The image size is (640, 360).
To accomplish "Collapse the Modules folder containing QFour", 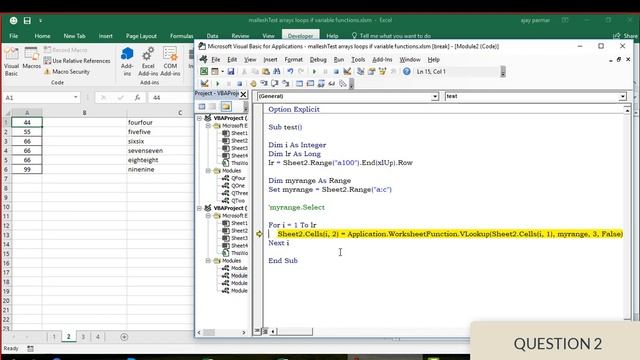I will coord(208,171).
